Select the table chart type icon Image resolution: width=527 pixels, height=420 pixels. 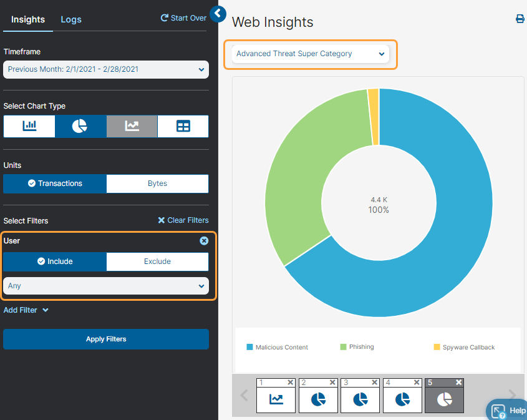[183, 126]
